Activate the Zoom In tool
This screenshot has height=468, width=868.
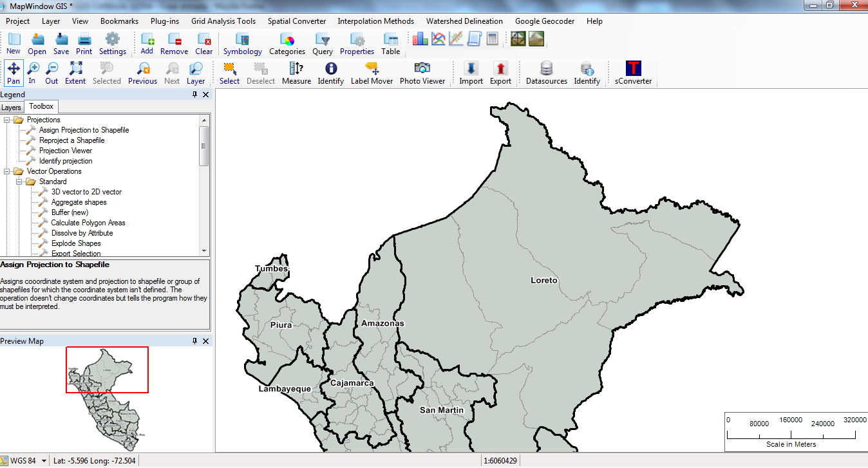coord(32,72)
